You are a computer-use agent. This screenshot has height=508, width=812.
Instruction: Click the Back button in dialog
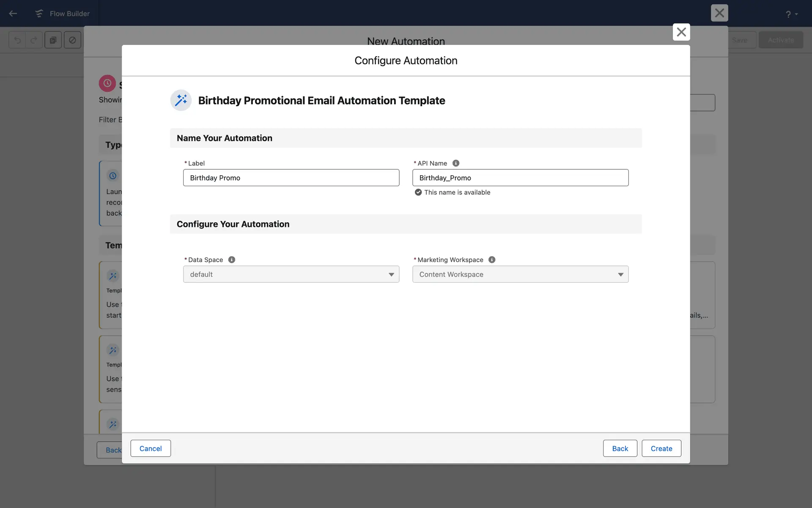(x=620, y=448)
